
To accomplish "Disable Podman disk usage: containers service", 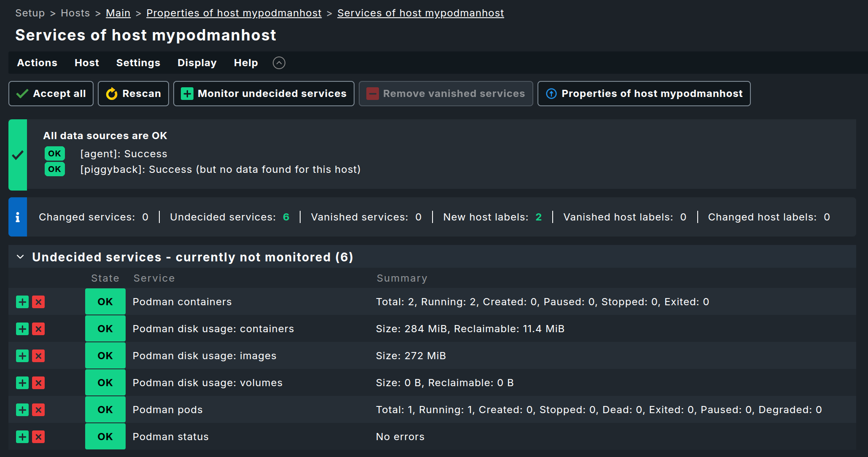I will tap(38, 329).
